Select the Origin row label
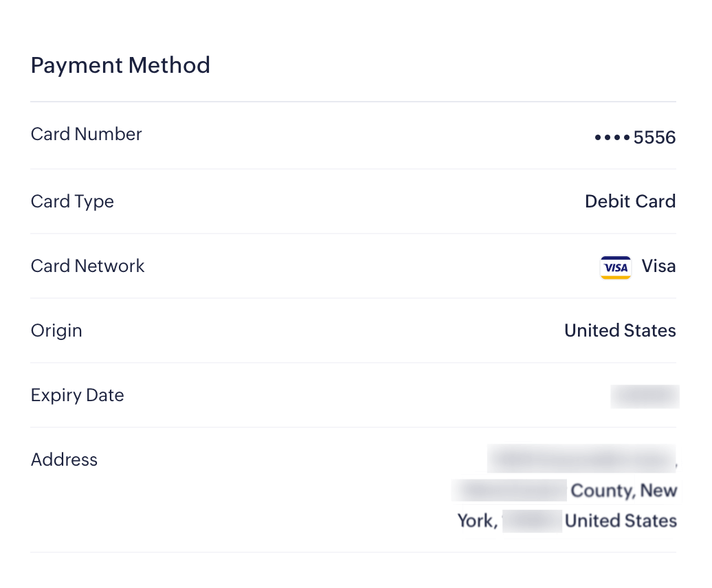This screenshot has width=712, height=588. (56, 330)
